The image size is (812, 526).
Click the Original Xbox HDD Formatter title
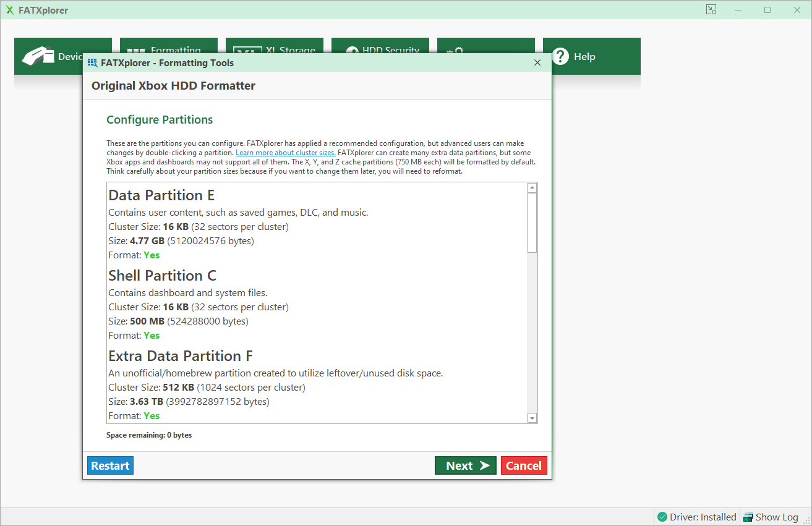(174, 85)
